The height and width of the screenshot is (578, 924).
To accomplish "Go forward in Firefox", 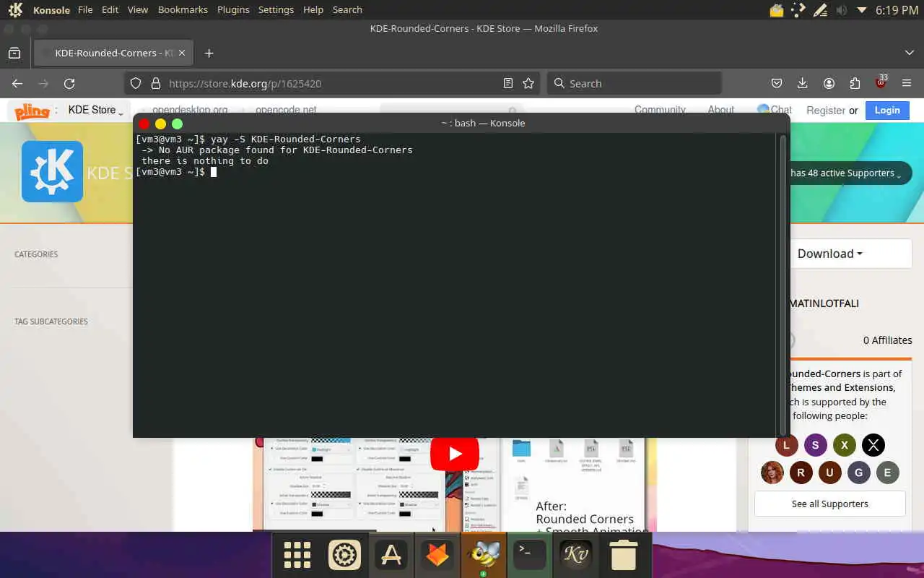I will (x=43, y=83).
